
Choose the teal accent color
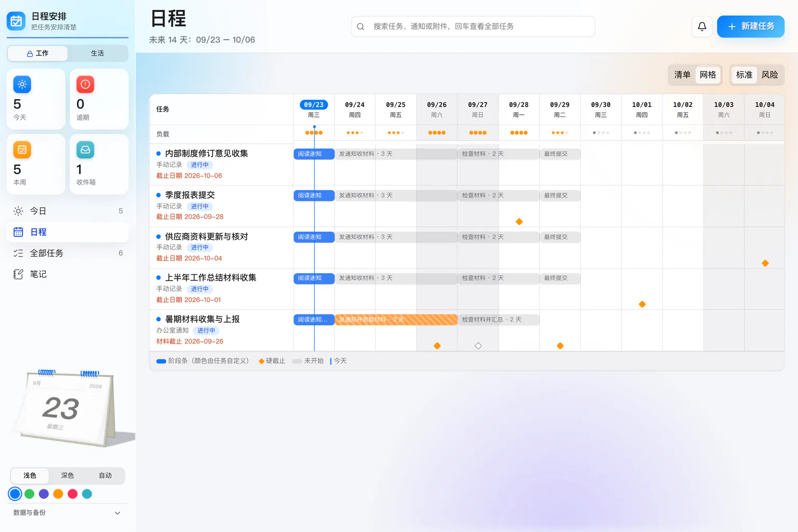pos(87,494)
